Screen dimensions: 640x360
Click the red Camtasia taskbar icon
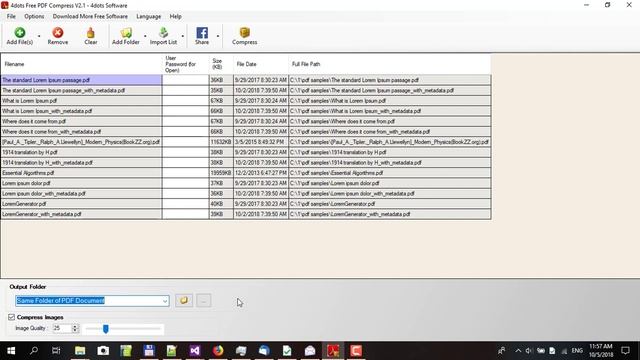tap(356, 351)
